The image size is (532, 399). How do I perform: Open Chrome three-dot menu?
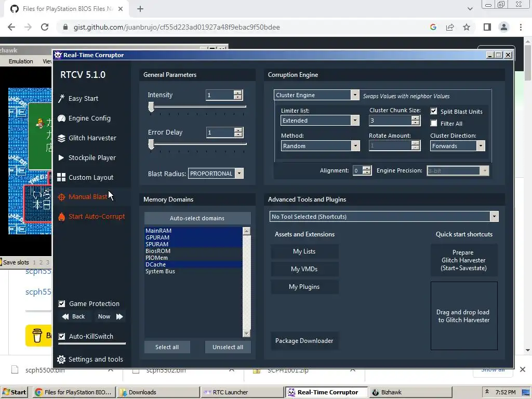[x=521, y=27]
